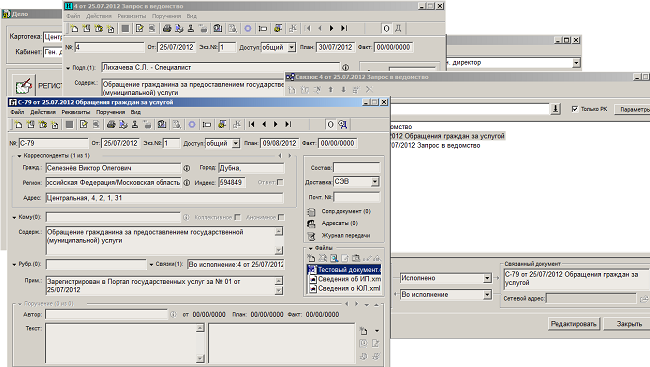650x367 pixels.
Task: Click edit document icon in С-79 toolbar
Action: pos(84,124)
